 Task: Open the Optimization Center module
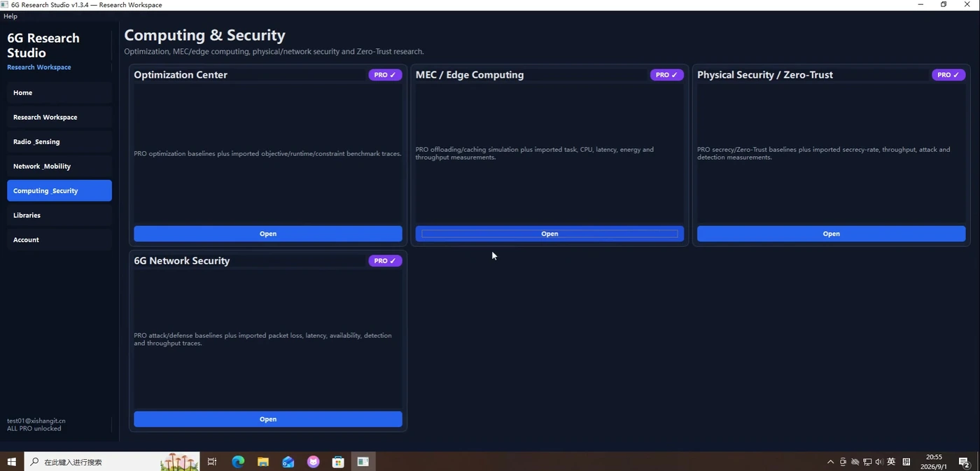click(x=268, y=234)
